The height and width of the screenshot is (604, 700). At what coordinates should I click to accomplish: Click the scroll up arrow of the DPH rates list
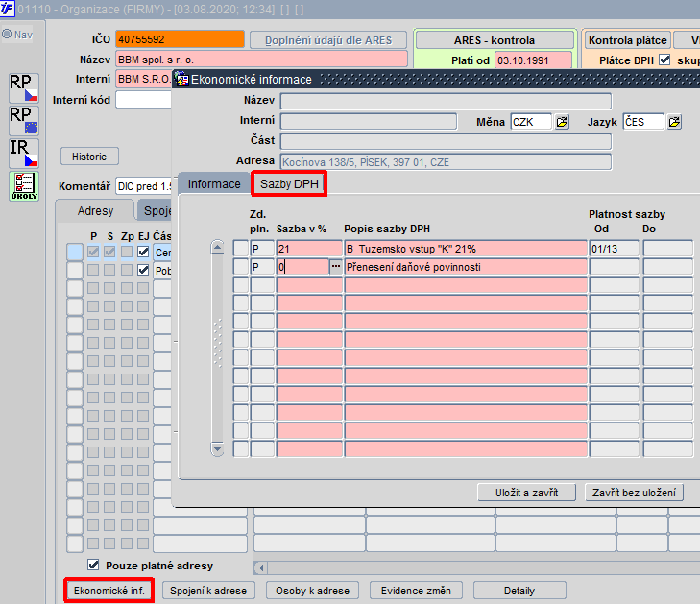pyautogui.click(x=217, y=247)
